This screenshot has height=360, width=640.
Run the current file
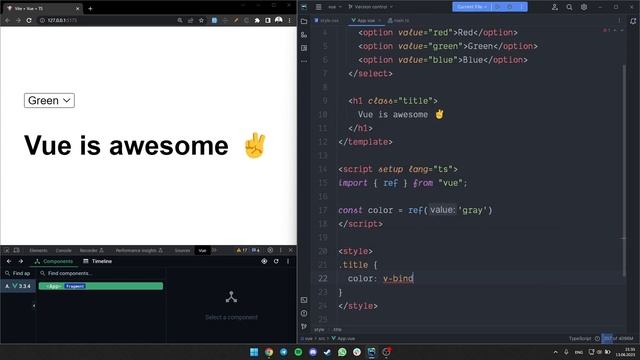click(x=498, y=7)
